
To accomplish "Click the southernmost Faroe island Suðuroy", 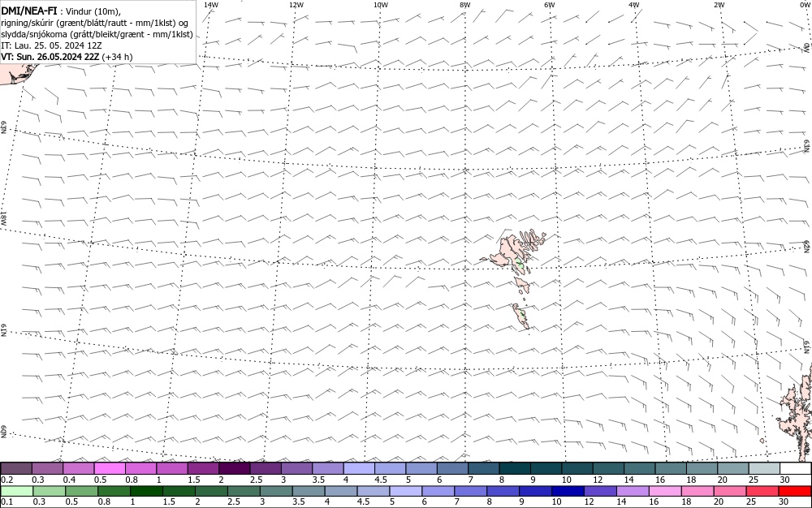I will pos(521,316).
